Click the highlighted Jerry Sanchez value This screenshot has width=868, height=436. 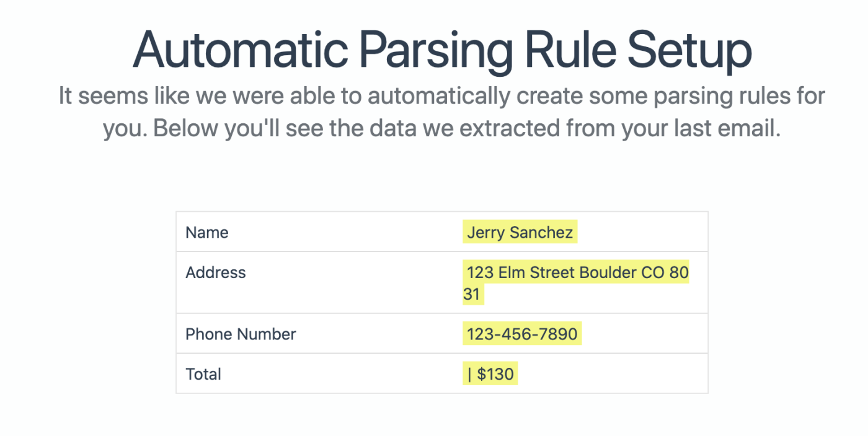pos(520,232)
